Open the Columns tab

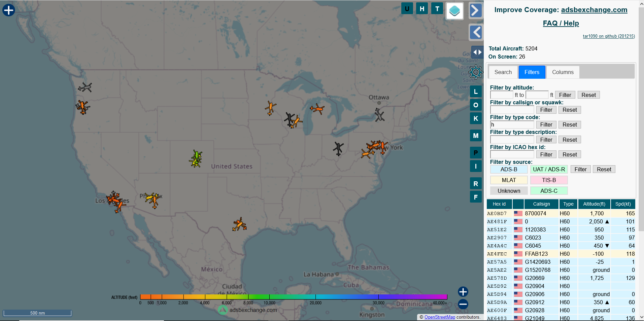coord(563,72)
